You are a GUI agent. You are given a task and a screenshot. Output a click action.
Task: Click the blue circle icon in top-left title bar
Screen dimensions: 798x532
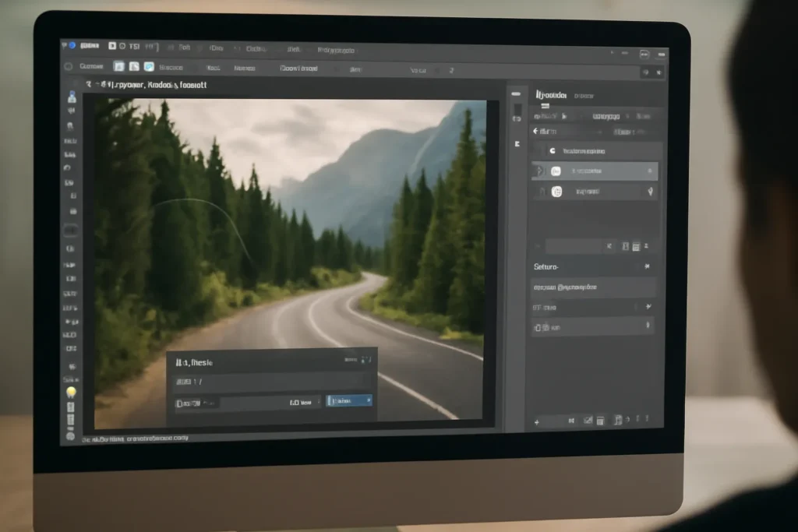(x=72, y=45)
